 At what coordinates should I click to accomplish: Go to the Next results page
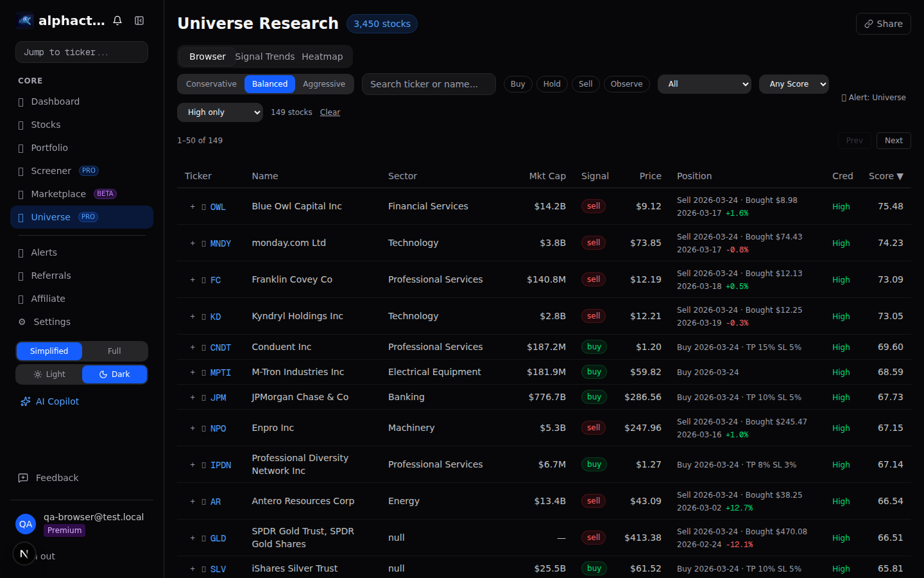(893, 140)
